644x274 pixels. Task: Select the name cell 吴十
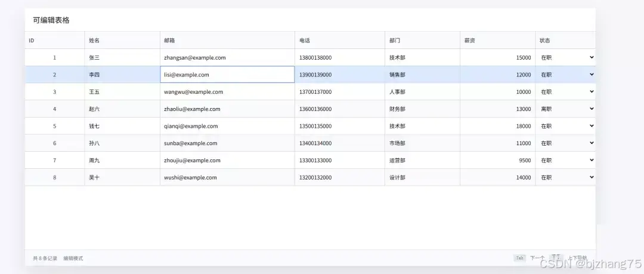(x=122, y=177)
